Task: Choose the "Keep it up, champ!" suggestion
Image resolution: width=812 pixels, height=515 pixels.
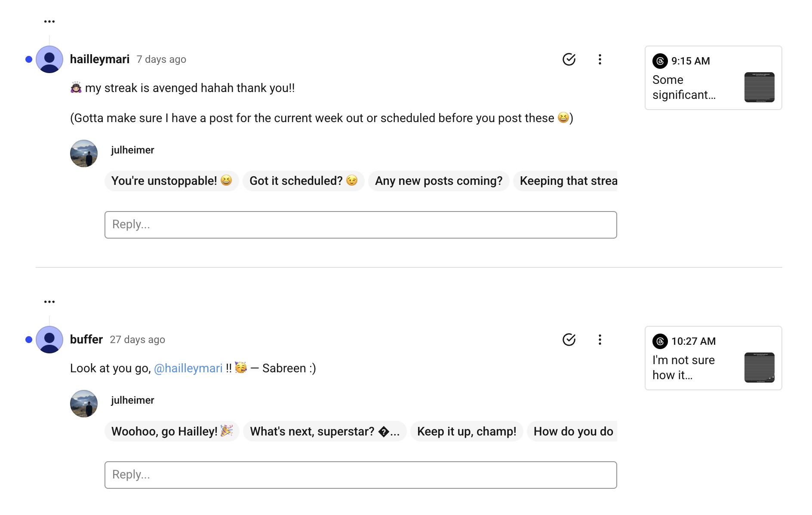Action: (467, 431)
